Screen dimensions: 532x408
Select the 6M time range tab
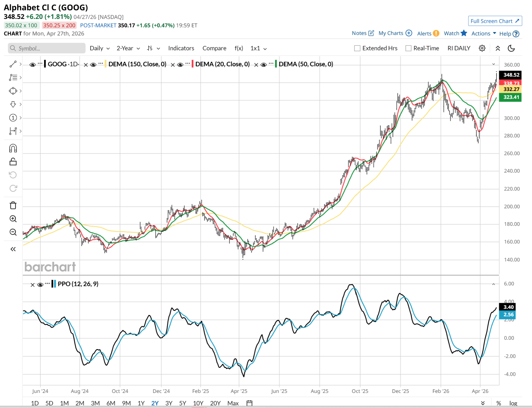(x=111, y=403)
